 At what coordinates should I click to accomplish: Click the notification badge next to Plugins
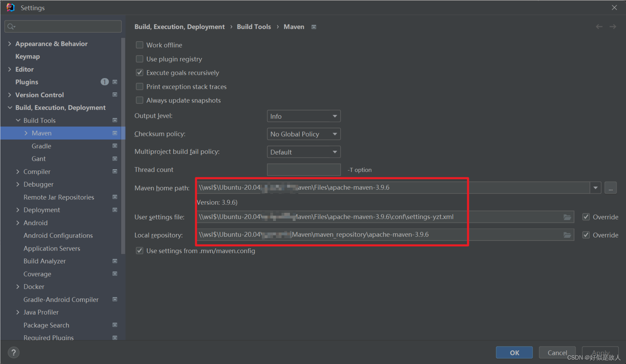point(104,82)
